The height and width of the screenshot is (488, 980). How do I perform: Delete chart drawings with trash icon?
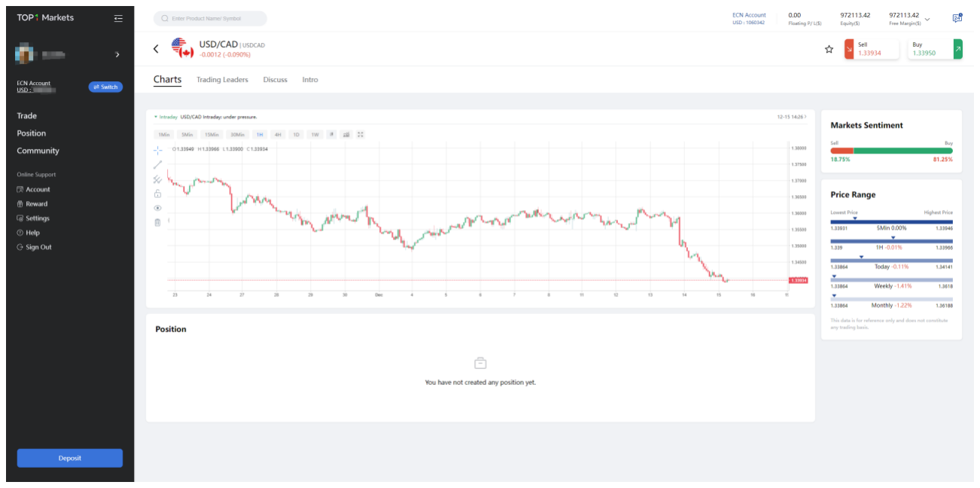157,222
